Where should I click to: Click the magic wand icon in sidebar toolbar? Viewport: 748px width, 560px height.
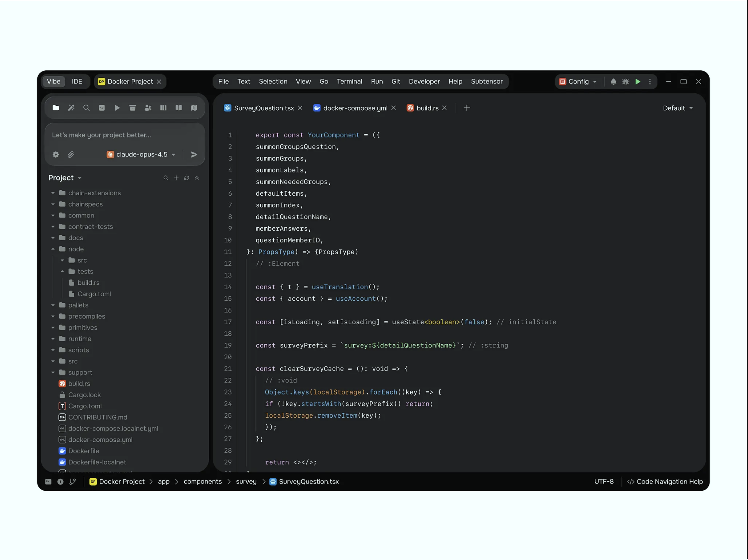tap(71, 108)
